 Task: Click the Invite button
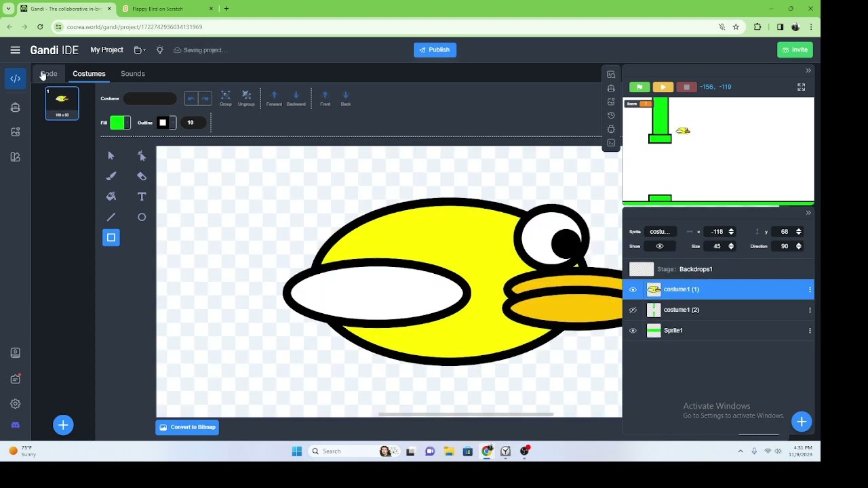[795, 50]
